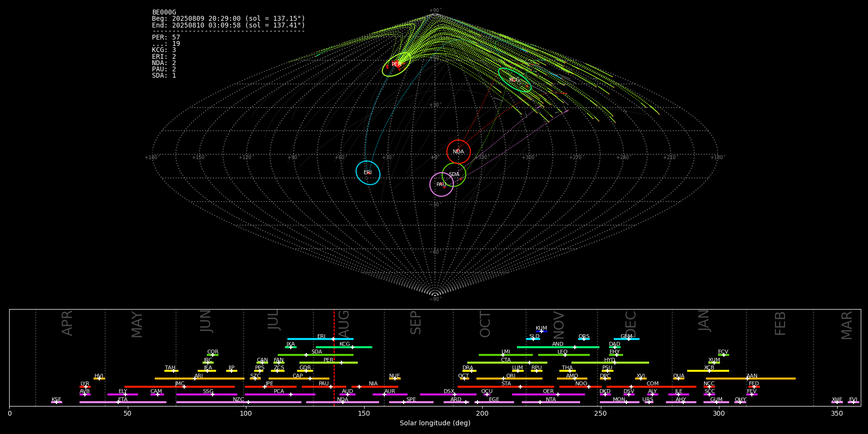
Task: Click the NDA bar in the timeline
Action: (343, 402)
